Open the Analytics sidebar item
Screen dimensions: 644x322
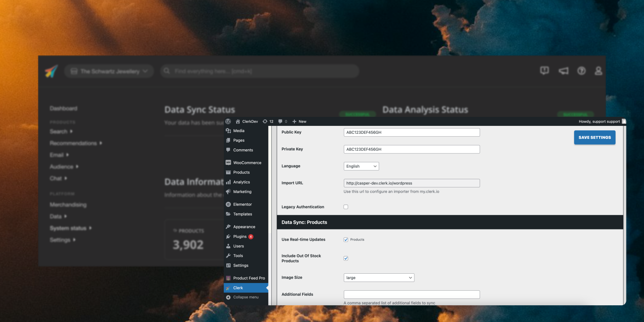[241, 182]
